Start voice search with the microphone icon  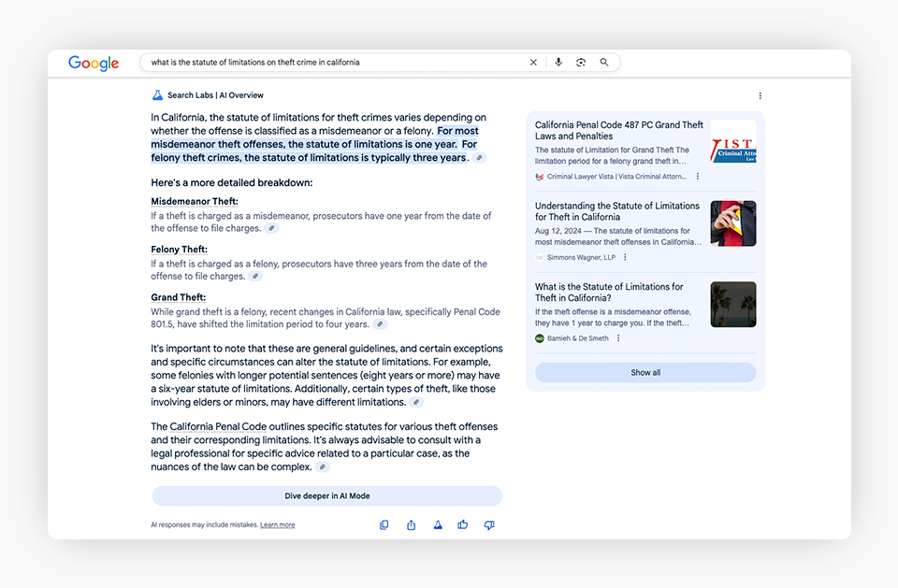(x=558, y=62)
